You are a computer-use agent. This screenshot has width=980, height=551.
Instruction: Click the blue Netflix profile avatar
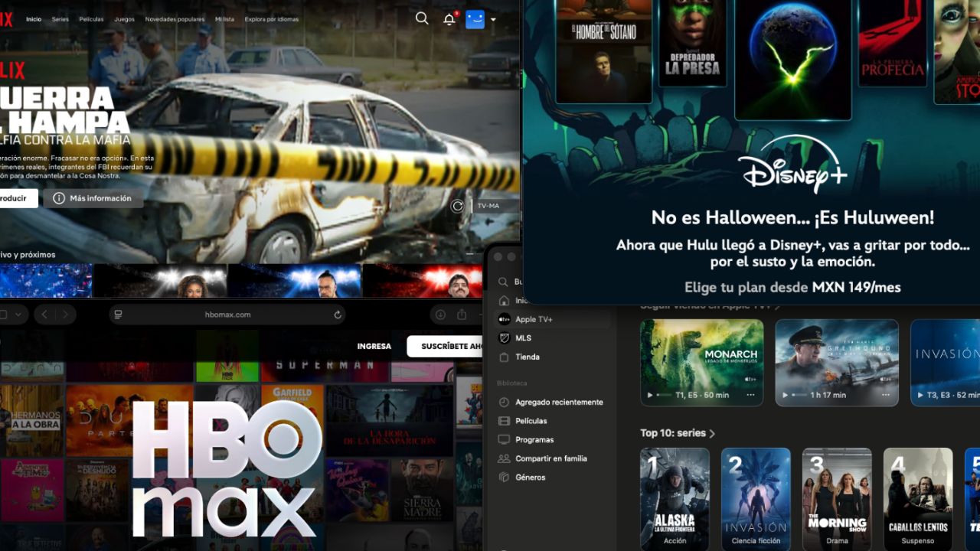[x=475, y=19]
